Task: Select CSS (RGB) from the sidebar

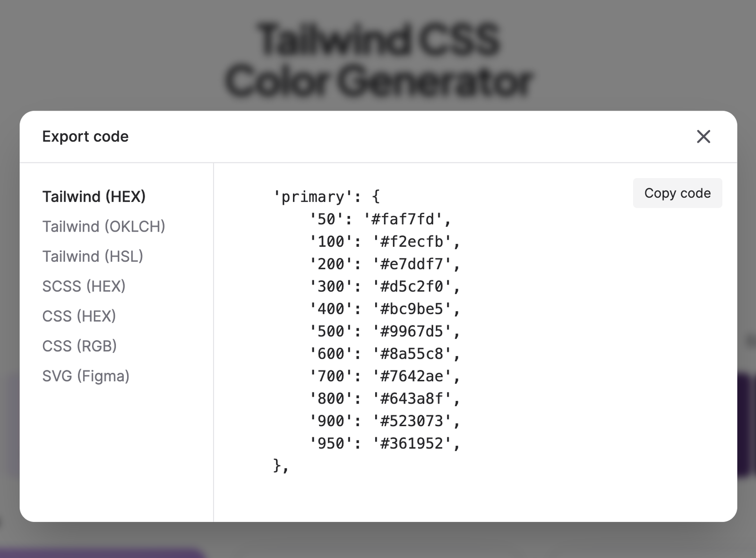Action: click(79, 346)
